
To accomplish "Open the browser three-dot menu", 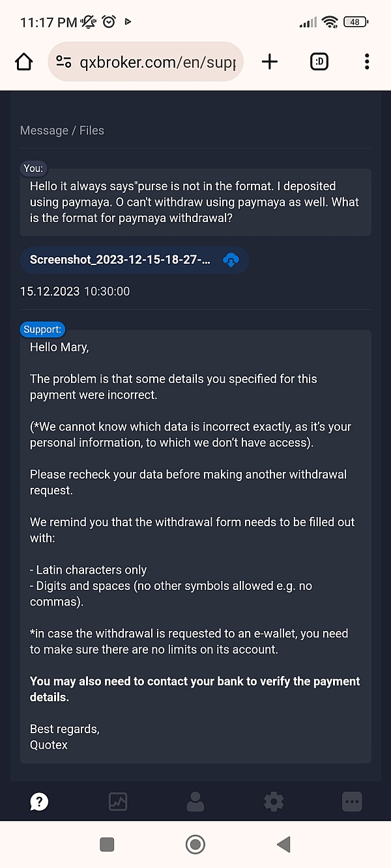I will (x=367, y=62).
